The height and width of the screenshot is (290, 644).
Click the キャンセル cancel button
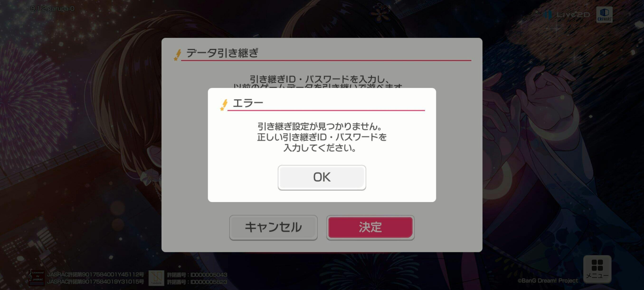click(x=273, y=227)
